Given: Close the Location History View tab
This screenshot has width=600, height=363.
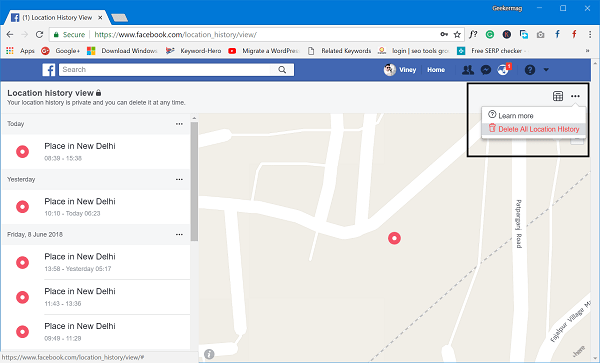Looking at the screenshot, I should click(x=100, y=18).
